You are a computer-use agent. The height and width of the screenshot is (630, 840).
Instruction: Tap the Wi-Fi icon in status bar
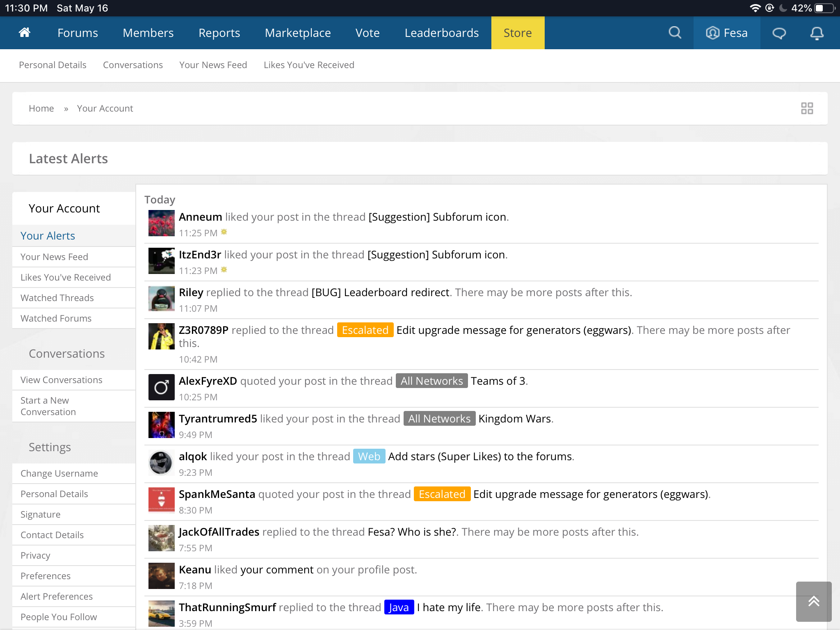(755, 8)
